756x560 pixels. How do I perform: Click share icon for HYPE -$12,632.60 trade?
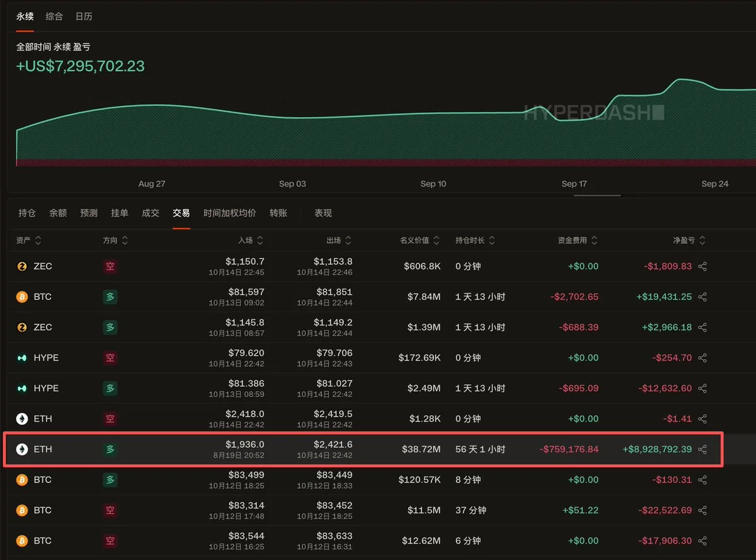(x=702, y=388)
